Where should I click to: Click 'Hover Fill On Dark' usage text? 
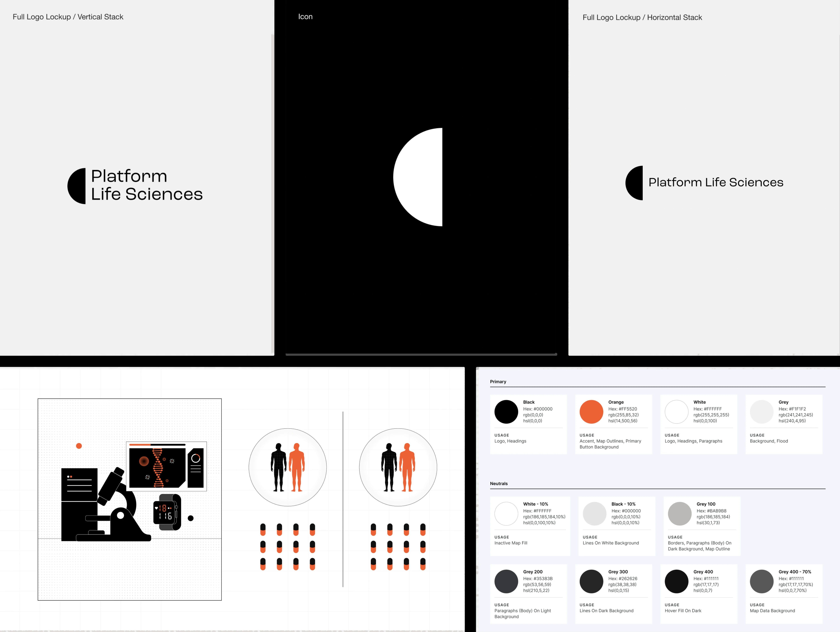pos(683,611)
